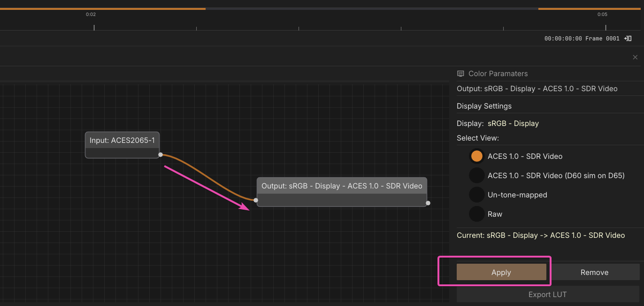Click the go-to-frame icon beside Frame 0001
This screenshot has height=306, width=644.
tap(628, 39)
